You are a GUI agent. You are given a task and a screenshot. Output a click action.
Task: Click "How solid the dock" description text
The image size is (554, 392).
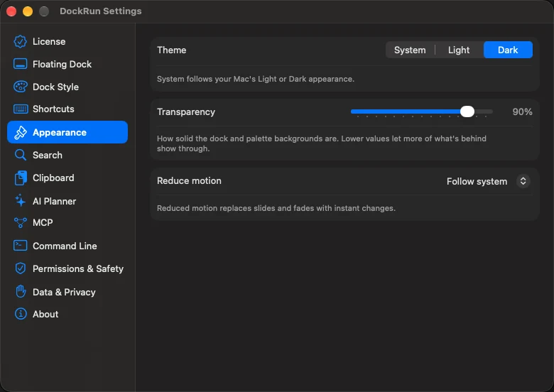322,143
